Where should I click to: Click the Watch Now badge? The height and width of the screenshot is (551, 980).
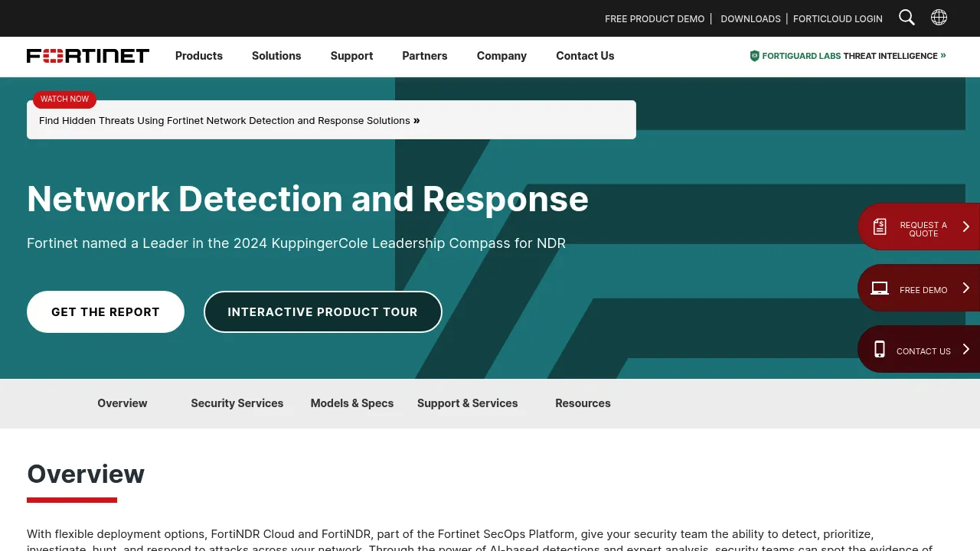[x=64, y=99]
